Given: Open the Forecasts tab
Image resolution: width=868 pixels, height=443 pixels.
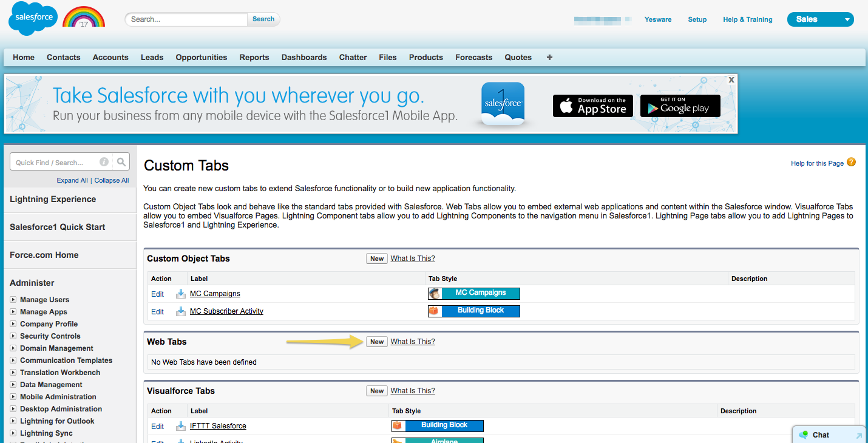Looking at the screenshot, I should point(474,57).
